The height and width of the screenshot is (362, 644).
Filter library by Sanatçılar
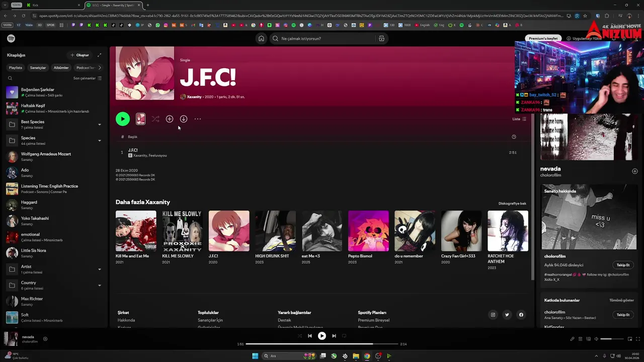pyautogui.click(x=38, y=67)
